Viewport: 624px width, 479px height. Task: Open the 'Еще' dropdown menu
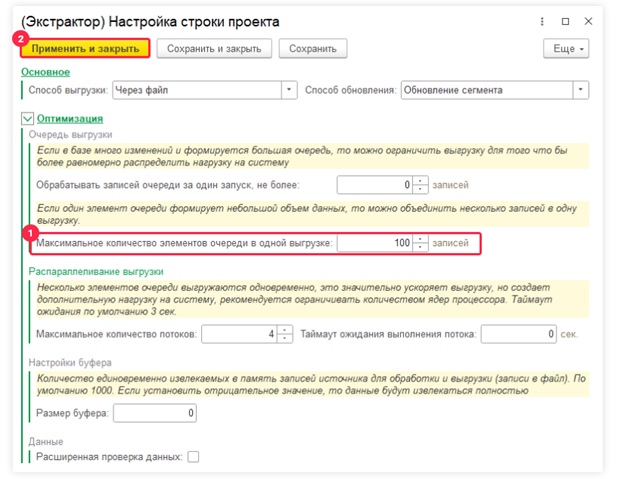click(x=566, y=48)
